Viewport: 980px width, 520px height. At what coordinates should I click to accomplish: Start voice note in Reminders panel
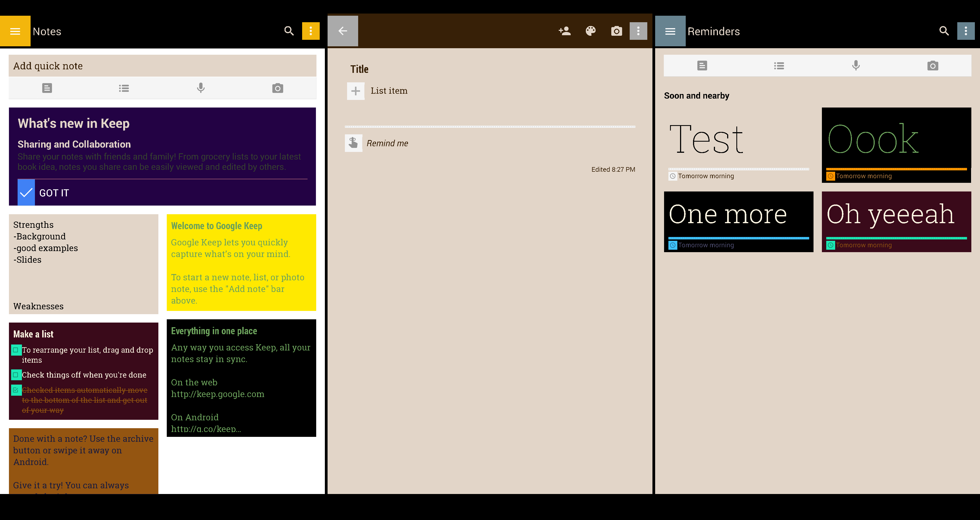pyautogui.click(x=856, y=66)
